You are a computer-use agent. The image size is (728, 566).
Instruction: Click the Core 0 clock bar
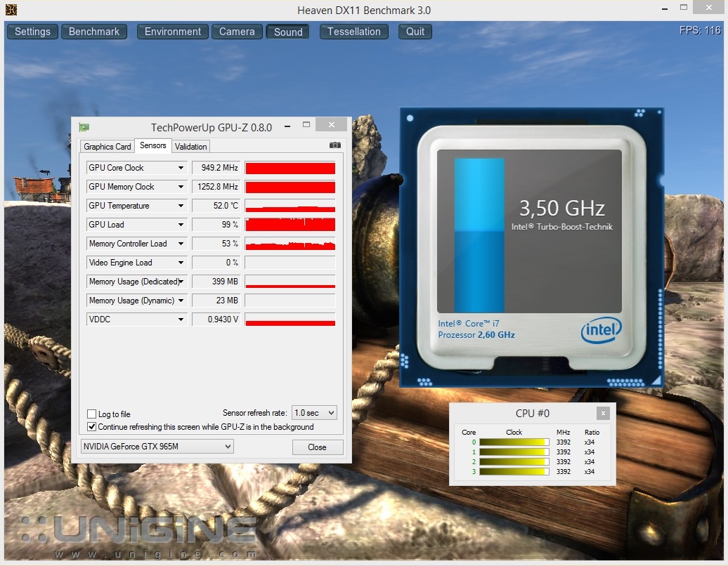[514, 442]
